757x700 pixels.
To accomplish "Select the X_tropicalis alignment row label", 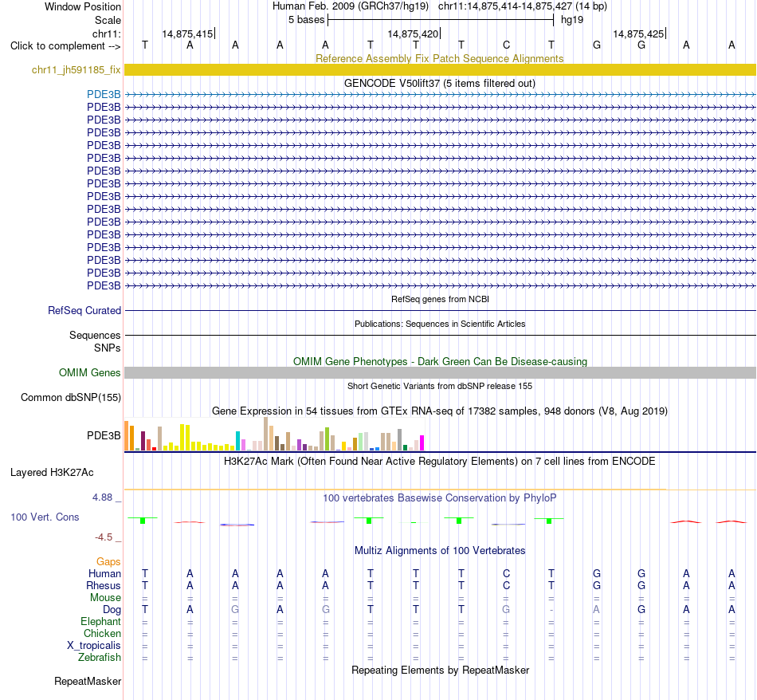I will click(94, 646).
